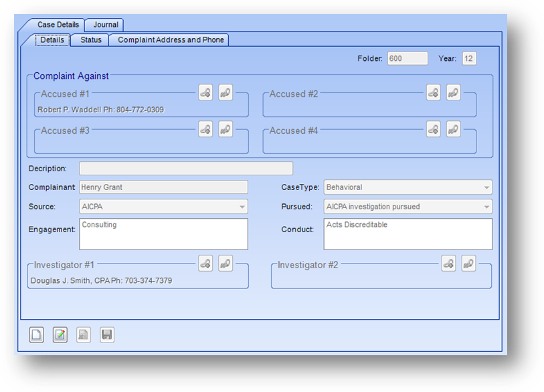Expand the CaseType dropdown showing Behavioral

tap(408, 187)
